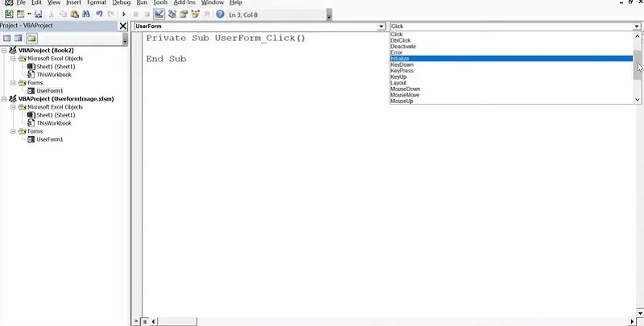Click View Code icon in Project panel

coord(6,38)
